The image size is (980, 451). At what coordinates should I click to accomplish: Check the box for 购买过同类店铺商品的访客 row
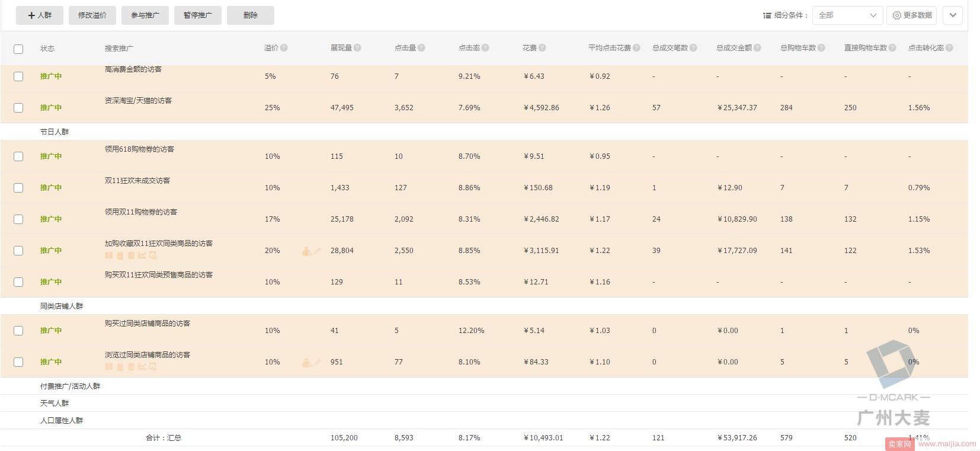pos(18,331)
